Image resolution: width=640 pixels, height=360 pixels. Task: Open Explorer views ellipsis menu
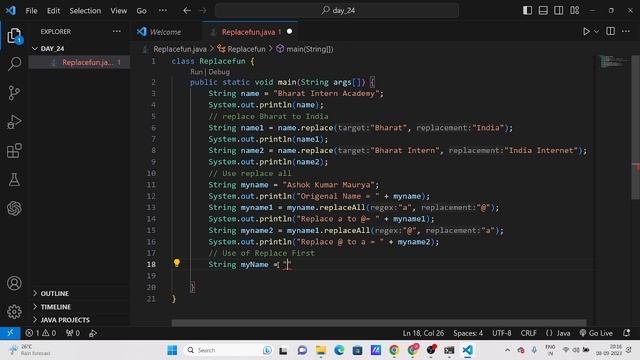point(117,31)
